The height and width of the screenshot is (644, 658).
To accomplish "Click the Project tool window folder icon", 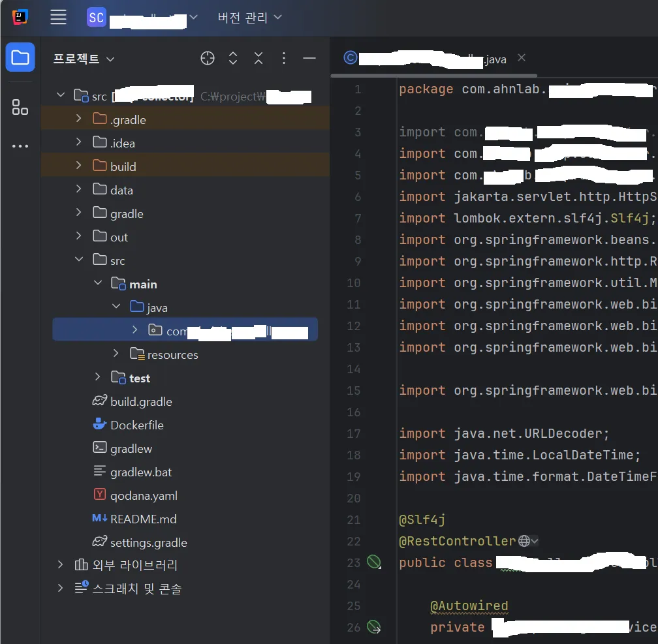I will tap(20, 58).
